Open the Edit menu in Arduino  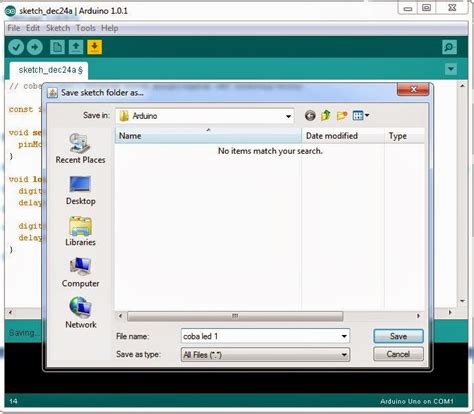click(33, 28)
